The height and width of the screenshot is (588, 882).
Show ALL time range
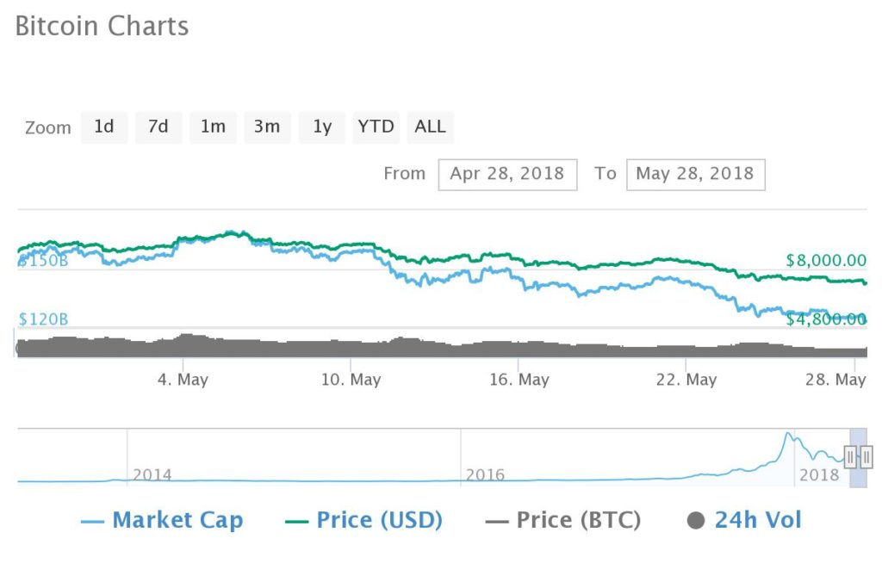(431, 127)
